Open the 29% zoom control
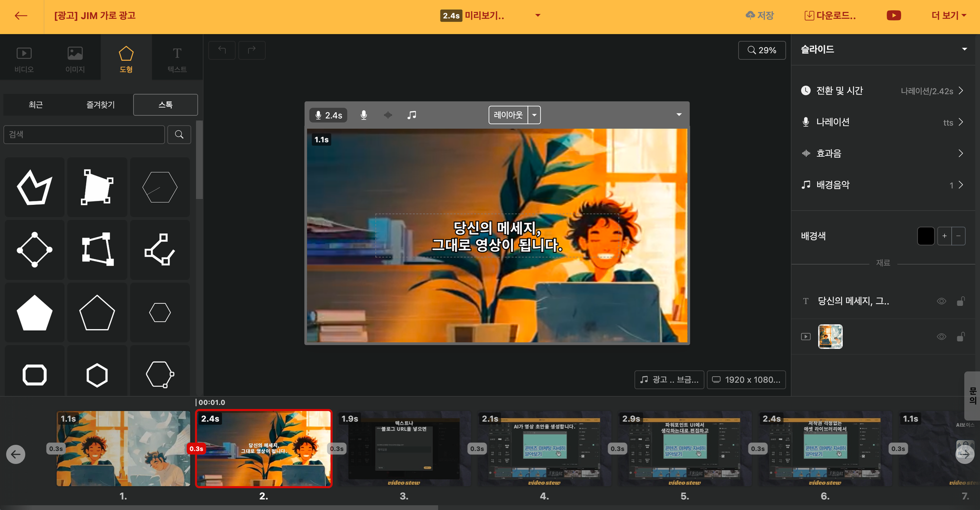The height and width of the screenshot is (510, 980). [x=762, y=50]
